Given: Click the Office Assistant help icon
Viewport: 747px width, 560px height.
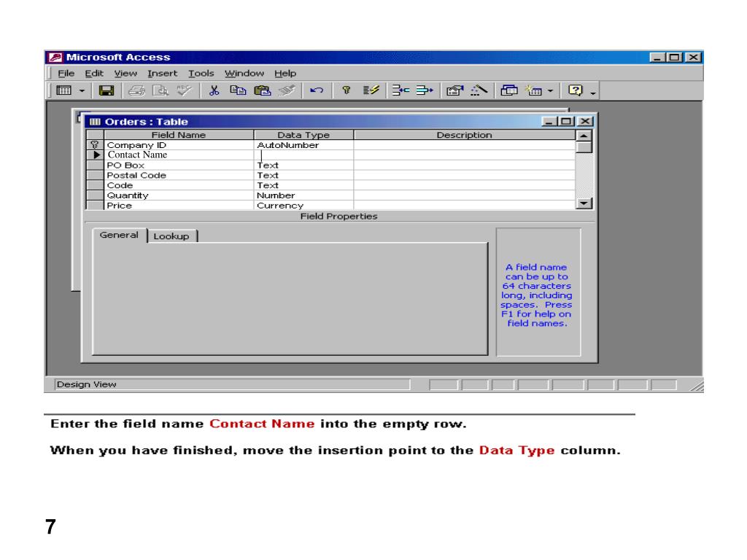Looking at the screenshot, I should pyautogui.click(x=576, y=90).
